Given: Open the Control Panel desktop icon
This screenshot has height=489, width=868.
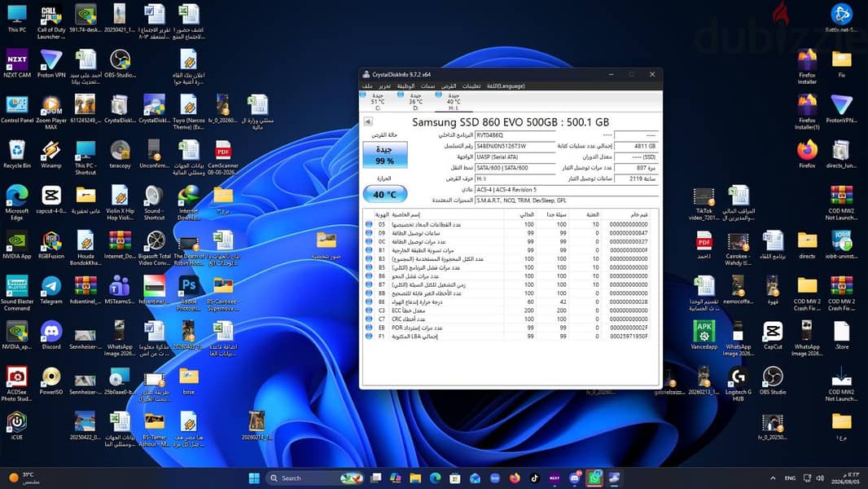Looking at the screenshot, I should click(16, 108).
